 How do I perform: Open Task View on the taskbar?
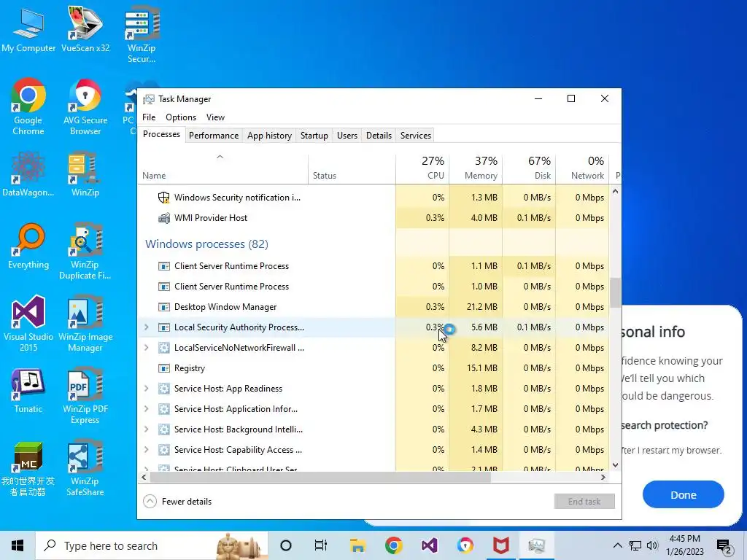tap(321, 545)
